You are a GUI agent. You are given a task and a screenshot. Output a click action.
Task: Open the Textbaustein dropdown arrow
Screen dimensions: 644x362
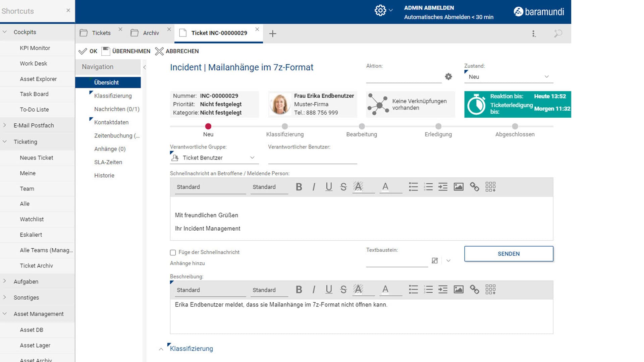(448, 260)
